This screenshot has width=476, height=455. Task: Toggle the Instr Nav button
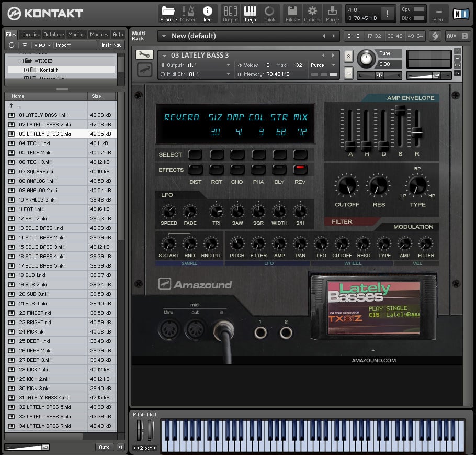(111, 45)
